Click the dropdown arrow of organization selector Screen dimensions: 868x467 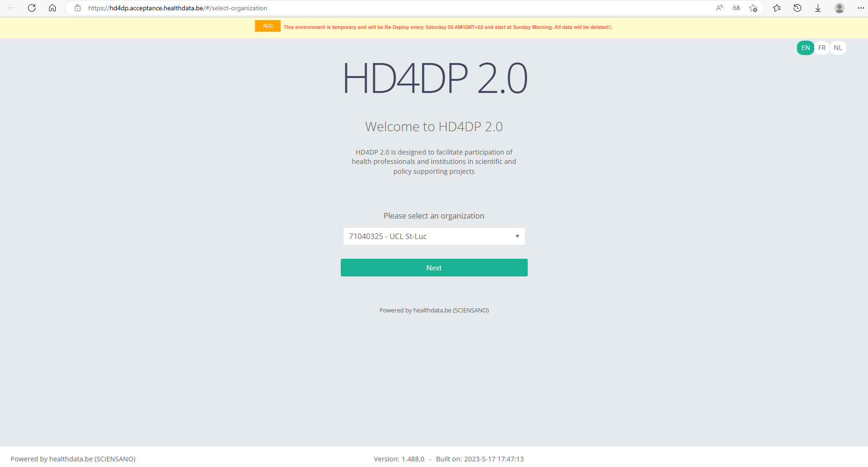517,236
